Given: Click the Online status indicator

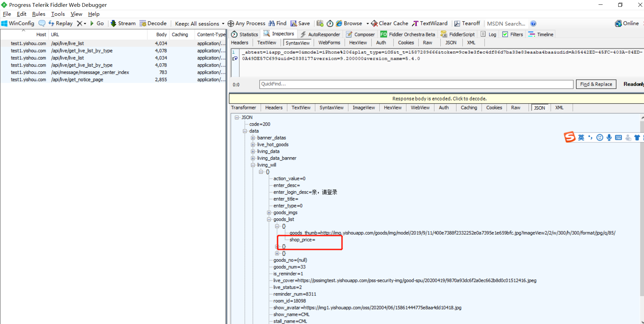Looking at the screenshot, I should coord(627,23).
